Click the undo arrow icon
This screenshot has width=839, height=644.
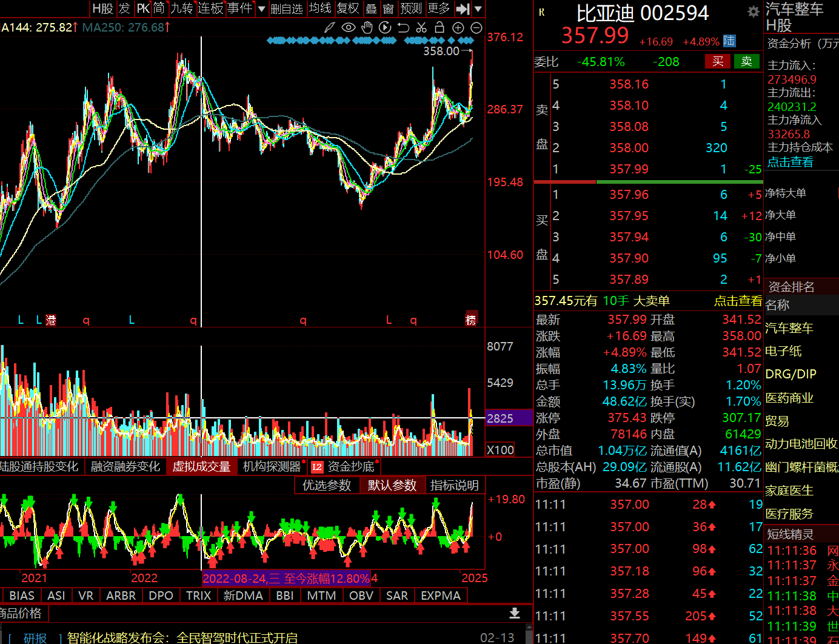coord(403,27)
